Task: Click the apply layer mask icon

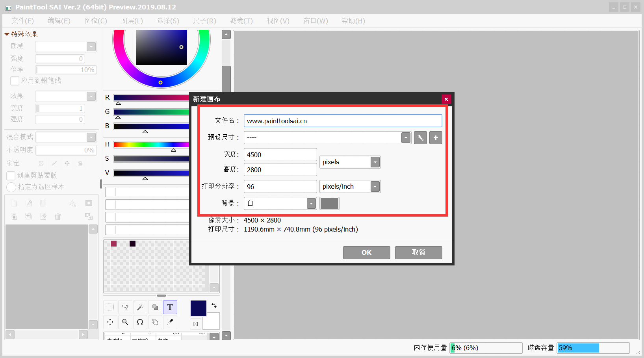Action: pos(89,217)
